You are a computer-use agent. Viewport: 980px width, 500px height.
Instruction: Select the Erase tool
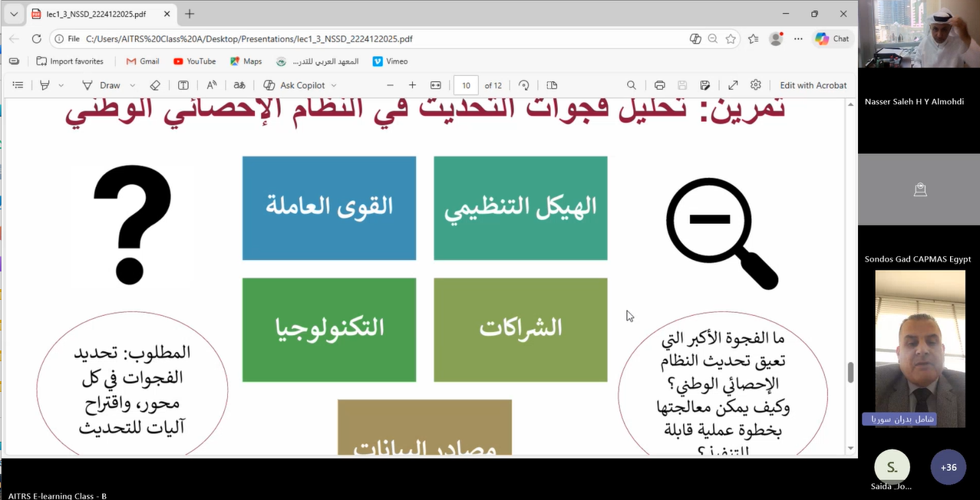pyautogui.click(x=154, y=85)
